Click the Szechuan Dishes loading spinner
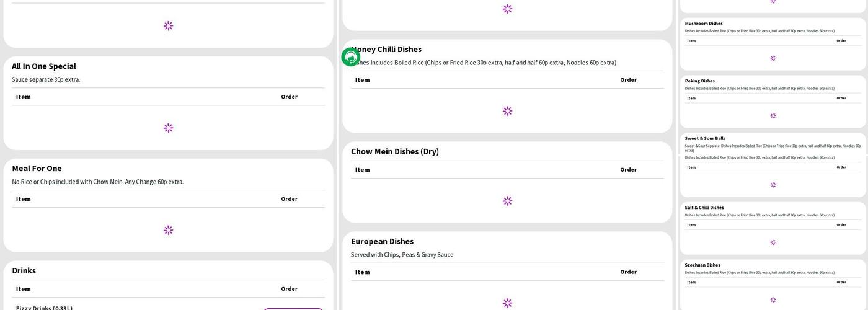The image size is (868, 310). tap(773, 300)
